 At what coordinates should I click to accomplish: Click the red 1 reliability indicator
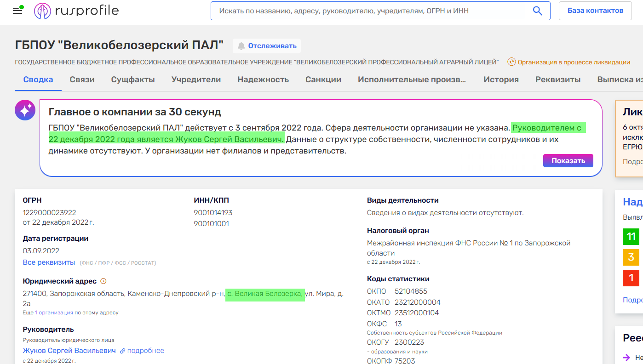(631, 278)
